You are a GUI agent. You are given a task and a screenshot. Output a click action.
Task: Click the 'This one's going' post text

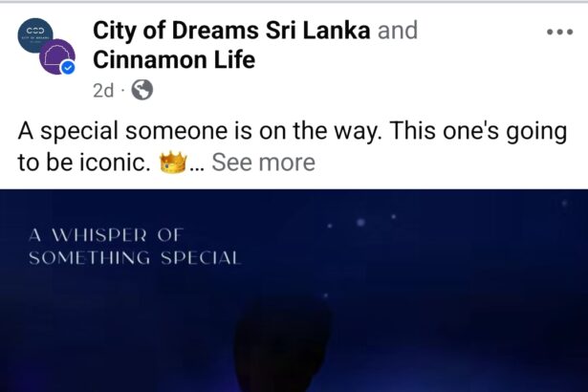pos(478,132)
